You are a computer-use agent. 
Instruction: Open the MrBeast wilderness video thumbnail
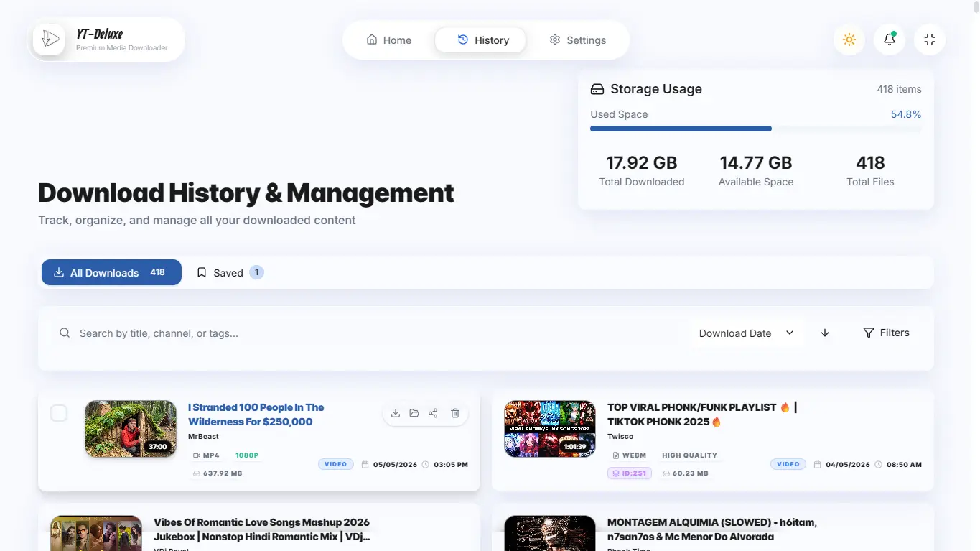tap(131, 429)
